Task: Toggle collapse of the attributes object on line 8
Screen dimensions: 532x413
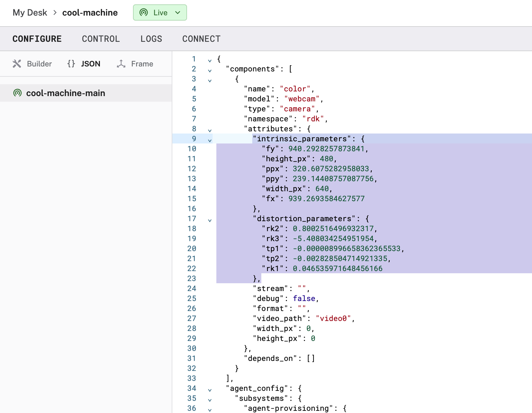Action: [210, 130]
